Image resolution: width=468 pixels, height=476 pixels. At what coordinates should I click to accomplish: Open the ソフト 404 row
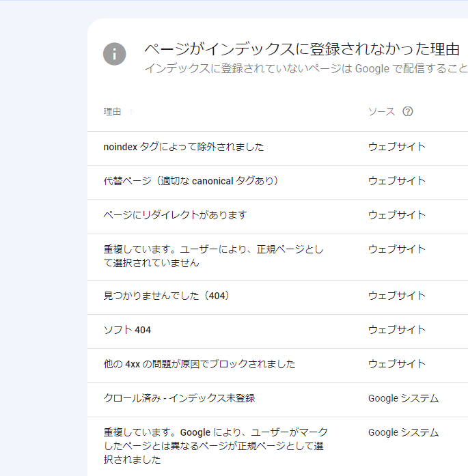click(127, 330)
